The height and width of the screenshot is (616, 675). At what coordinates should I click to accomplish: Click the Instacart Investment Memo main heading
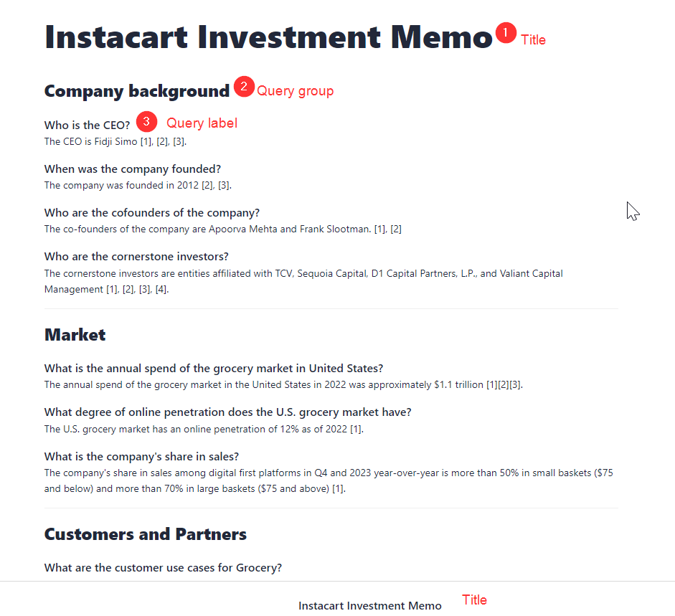click(x=268, y=37)
